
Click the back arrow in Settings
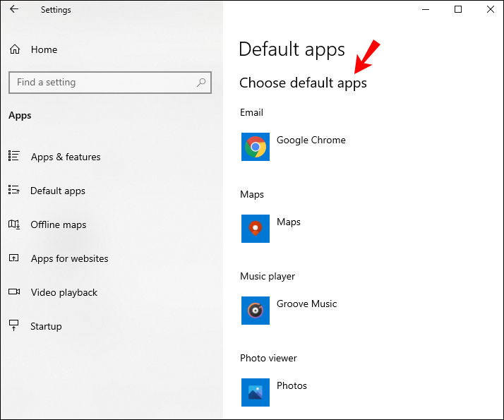14,9
